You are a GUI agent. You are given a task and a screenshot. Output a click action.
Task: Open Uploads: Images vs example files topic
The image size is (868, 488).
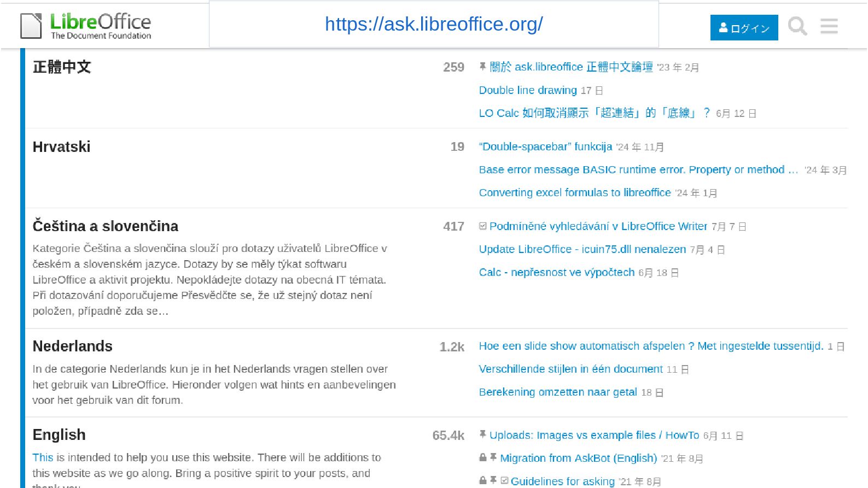point(595,435)
